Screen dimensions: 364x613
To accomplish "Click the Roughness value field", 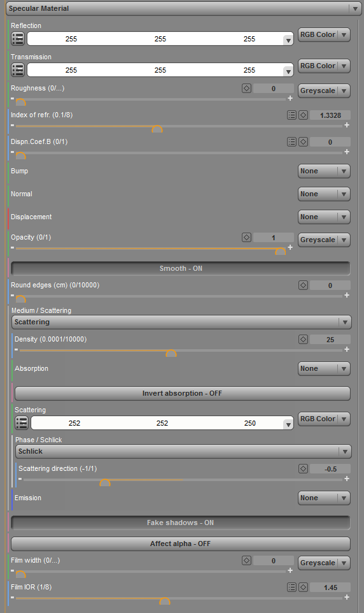I will 274,89.
